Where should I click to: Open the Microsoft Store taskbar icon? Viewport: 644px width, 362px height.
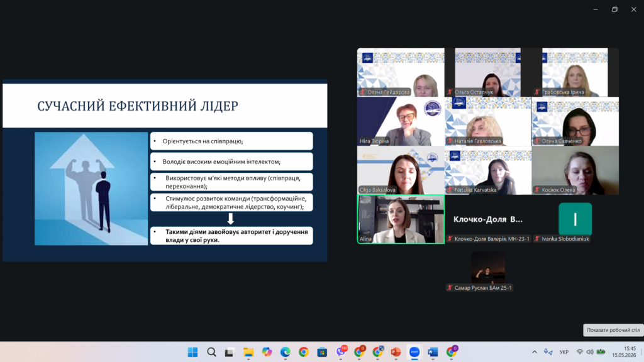322,352
